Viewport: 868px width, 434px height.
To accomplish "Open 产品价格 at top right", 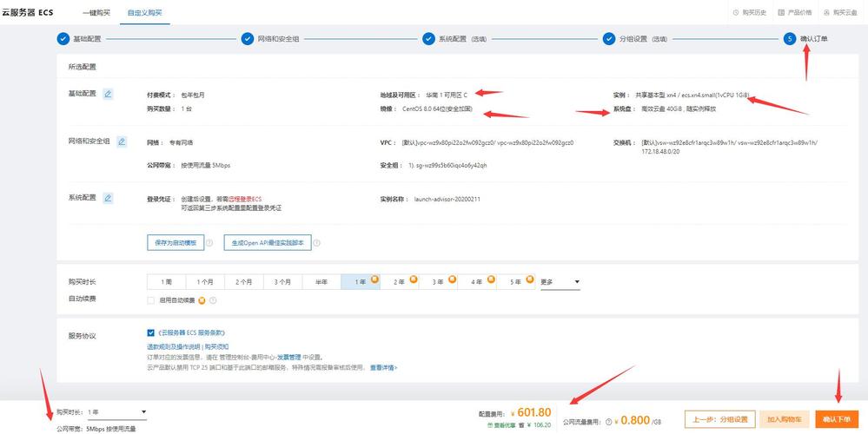I will 795,12.
